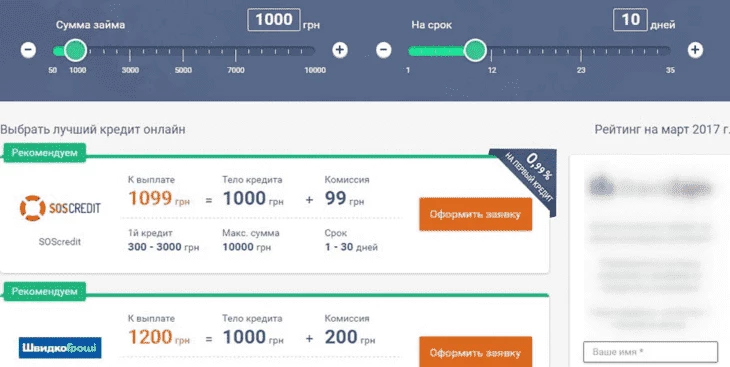Click the Выбрать лучший кредит онлайн heading

pos(93,129)
